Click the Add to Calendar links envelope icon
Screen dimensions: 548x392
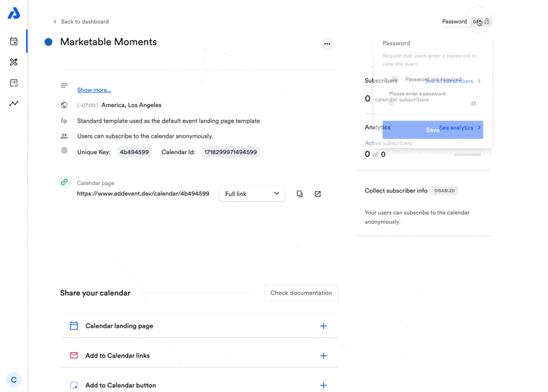click(x=74, y=355)
